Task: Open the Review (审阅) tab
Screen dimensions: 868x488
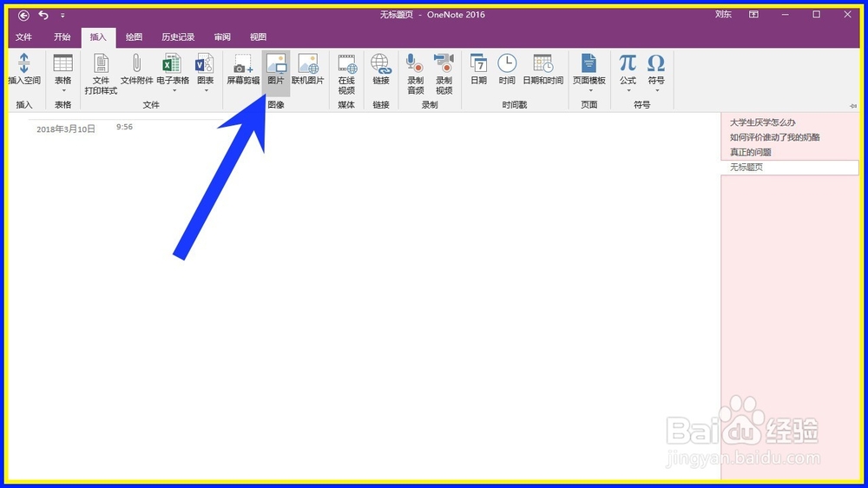Action: pyautogui.click(x=222, y=37)
